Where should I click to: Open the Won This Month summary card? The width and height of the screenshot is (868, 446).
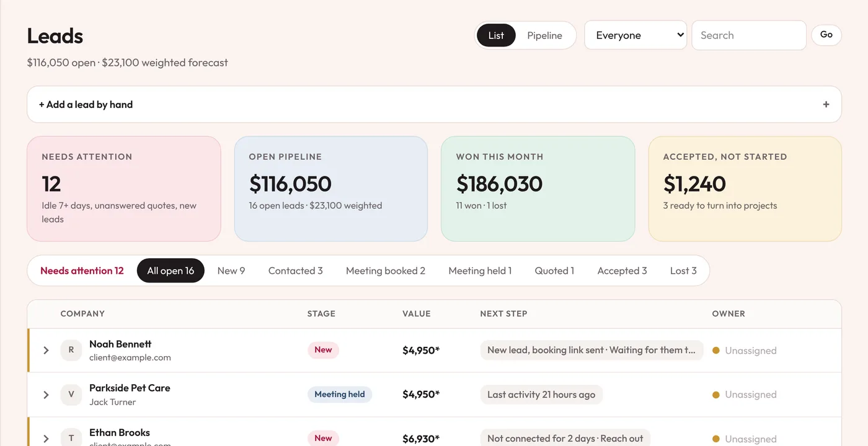[538, 189]
